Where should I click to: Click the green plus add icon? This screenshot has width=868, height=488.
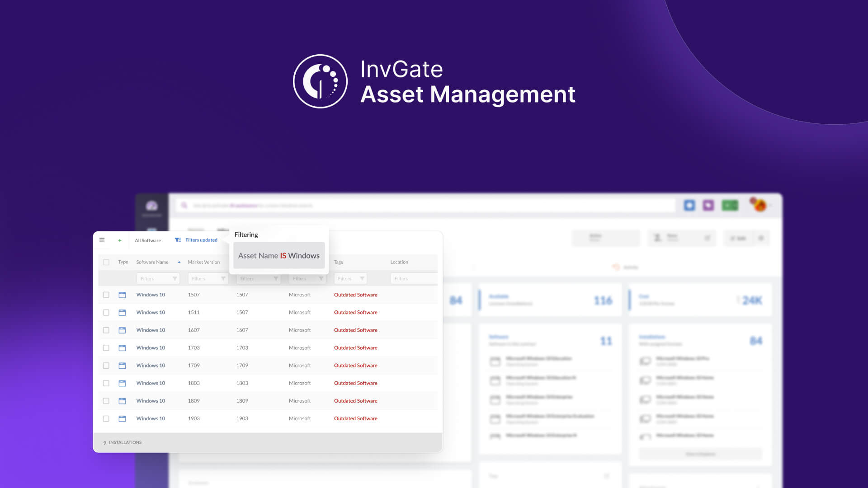pyautogui.click(x=120, y=240)
